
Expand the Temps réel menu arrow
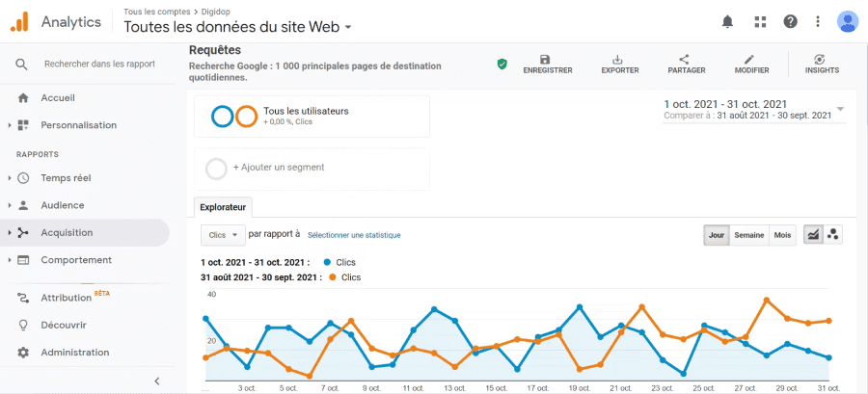pyautogui.click(x=10, y=178)
